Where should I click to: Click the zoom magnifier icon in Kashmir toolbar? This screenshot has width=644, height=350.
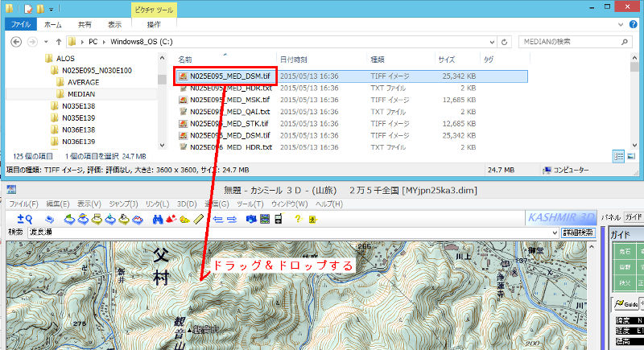[x=24, y=219]
